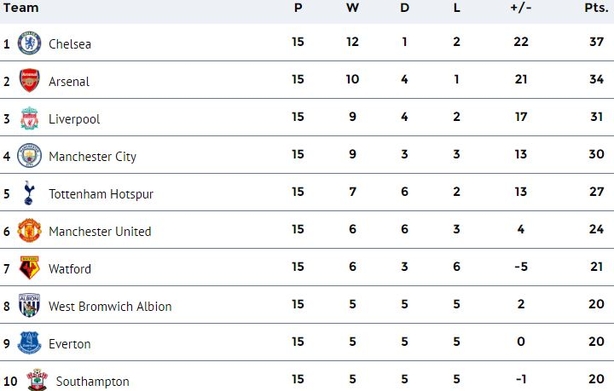Open the Manchester City team link
The image size is (614, 391).
point(92,157)
